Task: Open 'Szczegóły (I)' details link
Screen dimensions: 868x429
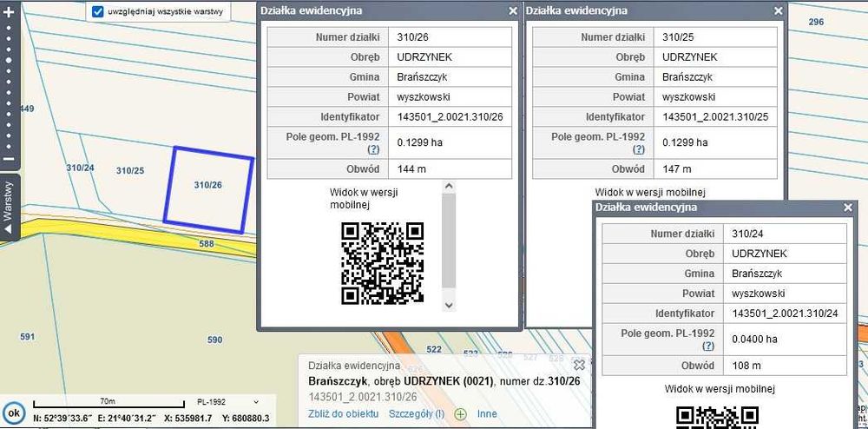Action: [417, 413]
